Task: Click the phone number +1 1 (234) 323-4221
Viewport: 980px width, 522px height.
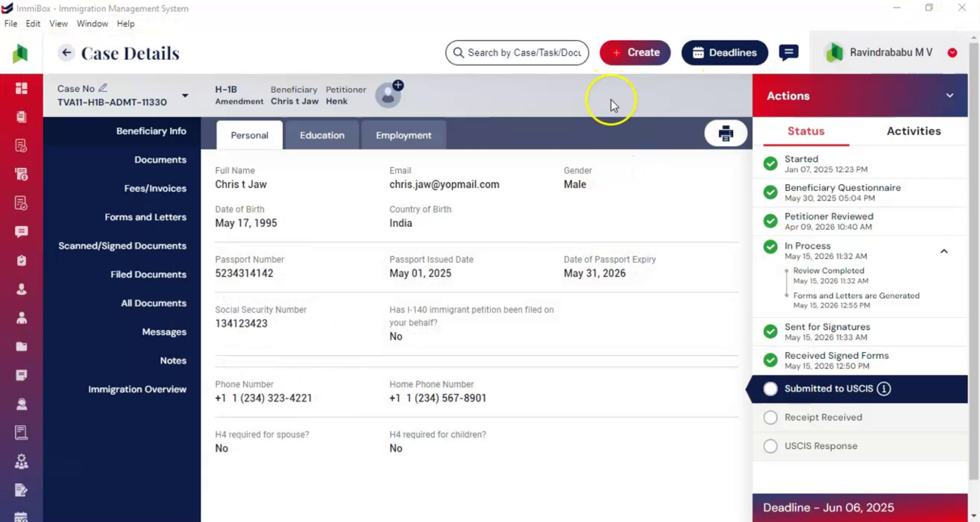Action: [263, 398]
